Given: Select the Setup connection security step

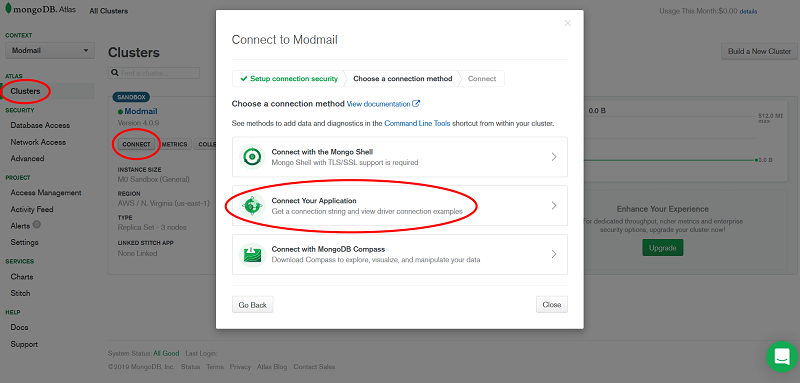Looking at the screenshot, I should [x=289, y=79].
